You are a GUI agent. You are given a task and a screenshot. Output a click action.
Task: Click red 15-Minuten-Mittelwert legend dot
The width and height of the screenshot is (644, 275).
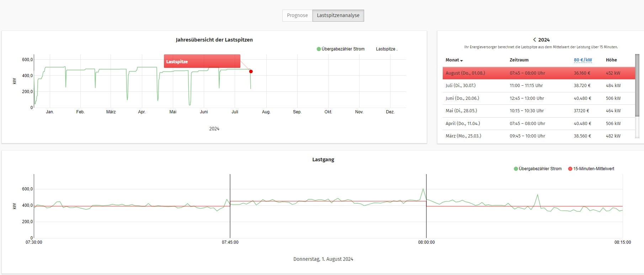pyautogui.click(x=570, y=169)
